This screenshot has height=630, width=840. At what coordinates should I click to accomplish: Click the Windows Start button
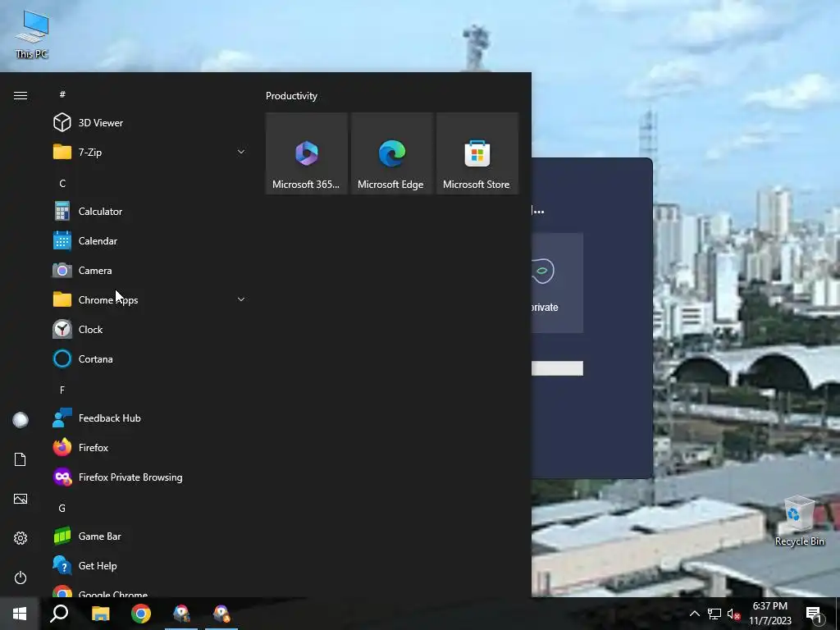20,614
